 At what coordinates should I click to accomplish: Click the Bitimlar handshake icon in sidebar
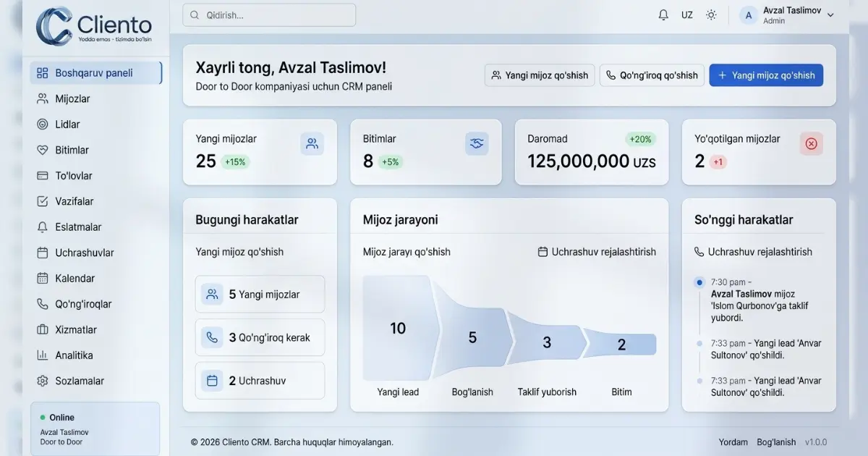coord(42,150)
